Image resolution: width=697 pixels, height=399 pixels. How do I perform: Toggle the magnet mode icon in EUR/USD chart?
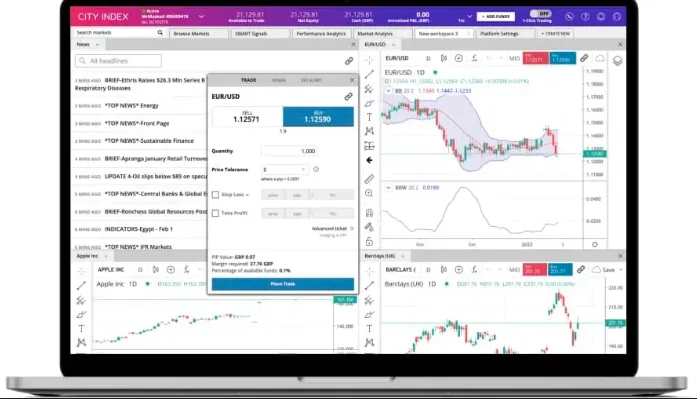tap(369, 213)
